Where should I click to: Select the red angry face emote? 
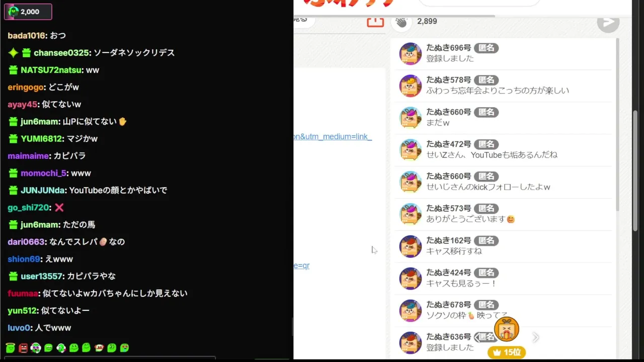[23, 347]
